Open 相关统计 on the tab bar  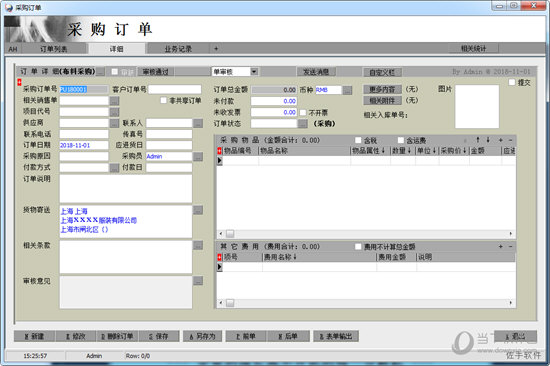[474, 48]
